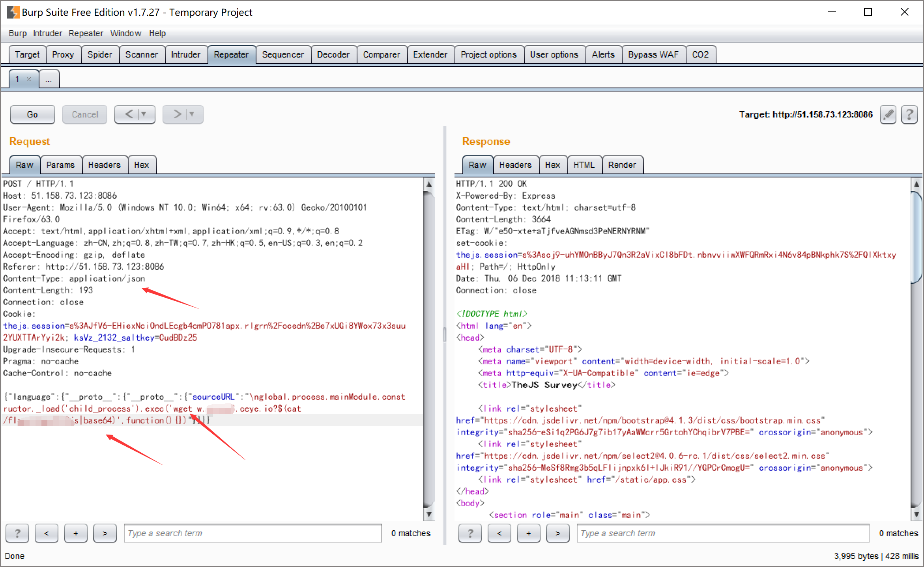Click the Content-Type application/json header line
The image size is (924, 567).
(74, 279)
